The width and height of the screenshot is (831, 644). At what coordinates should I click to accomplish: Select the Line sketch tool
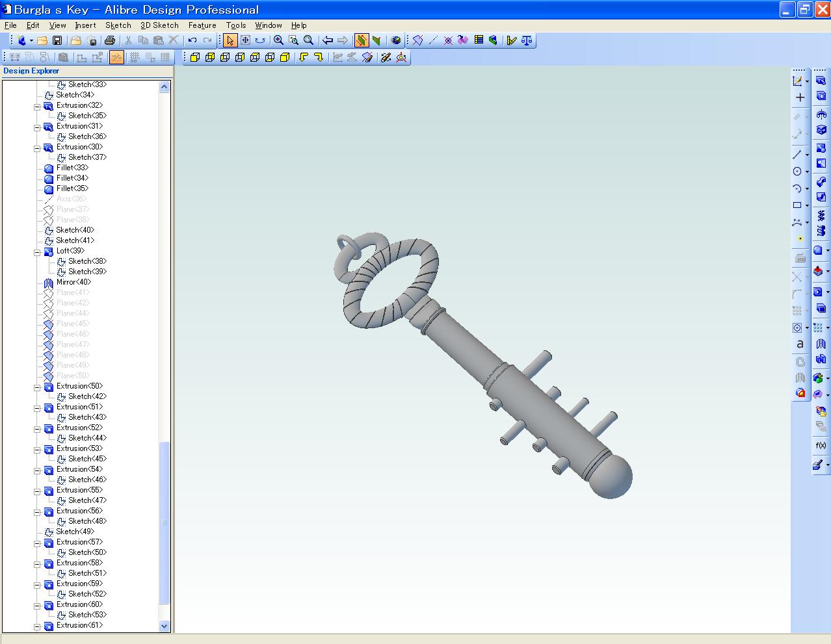click(797, 155)
